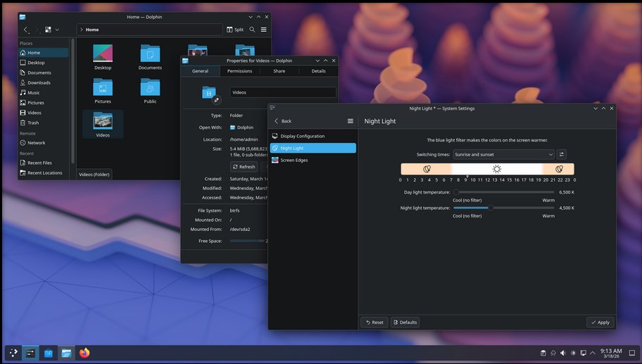
Task: Adjust Night light temperature slider
Action: [x=503, y=208]
